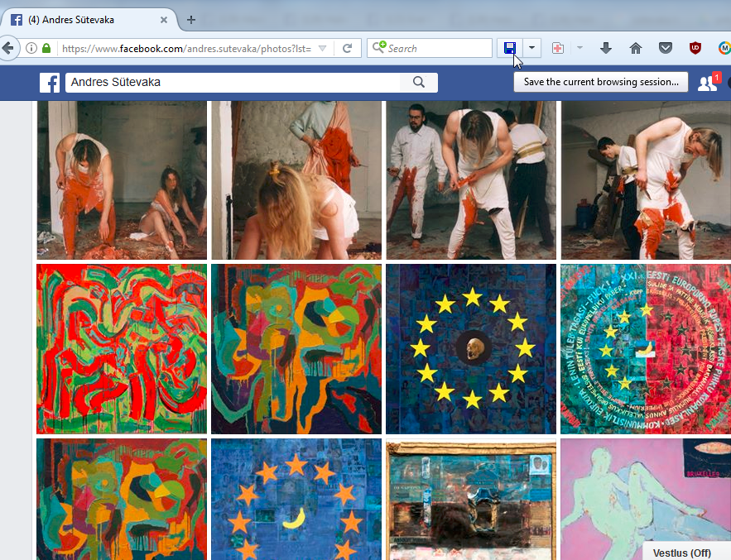The height and width of the screenshot is (560, 731).
Task: Open orange stars with banana artwork
Action: 296,499
